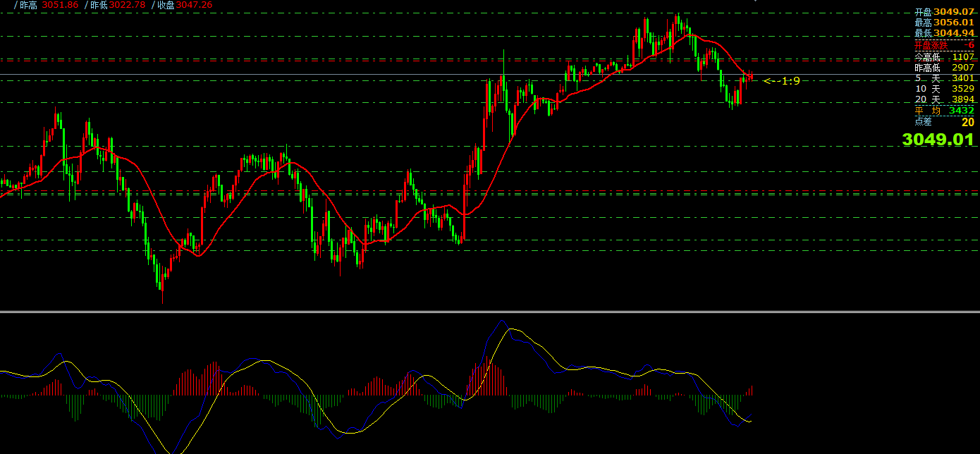Click the yellow arrow countdown marker 1:9

tap(782, 81)
